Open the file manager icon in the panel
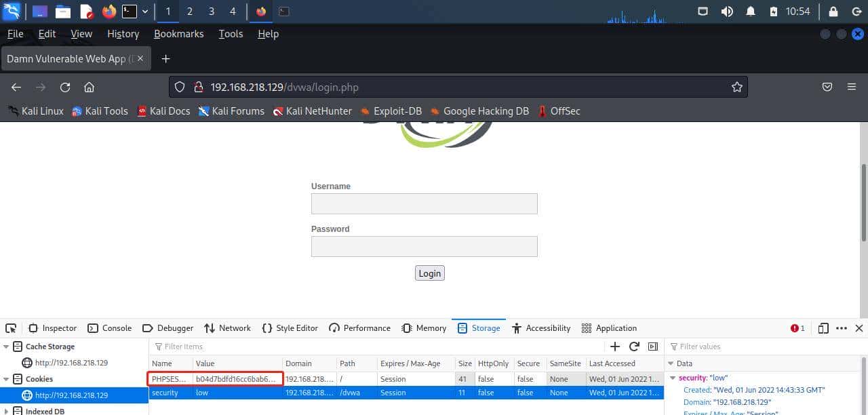This screenshot has width=868, height=415. [x=63, y=12]
